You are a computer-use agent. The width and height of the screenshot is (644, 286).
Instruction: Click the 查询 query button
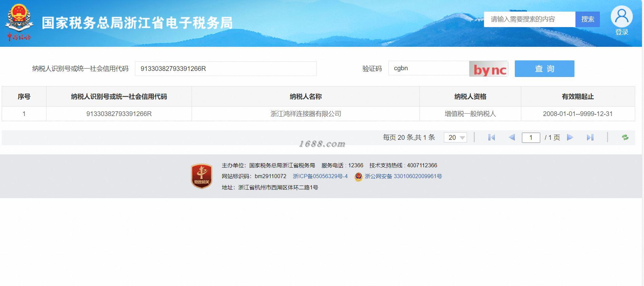pyautogui.click(x=544, y=69)
